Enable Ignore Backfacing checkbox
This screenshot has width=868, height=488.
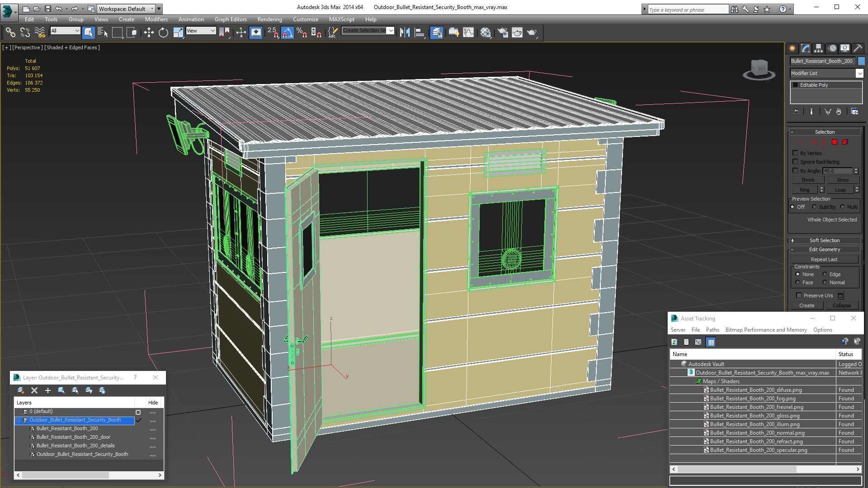(x=796, y=162)
